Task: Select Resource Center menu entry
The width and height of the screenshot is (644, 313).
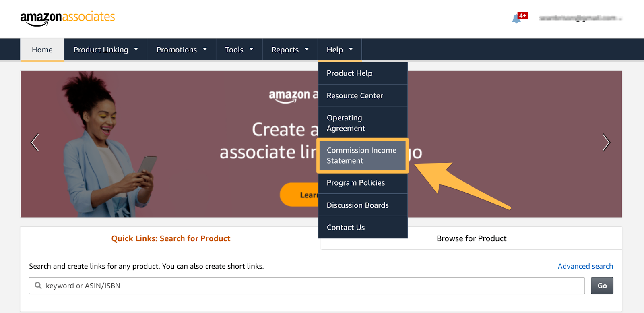Action: coord(363,95)
